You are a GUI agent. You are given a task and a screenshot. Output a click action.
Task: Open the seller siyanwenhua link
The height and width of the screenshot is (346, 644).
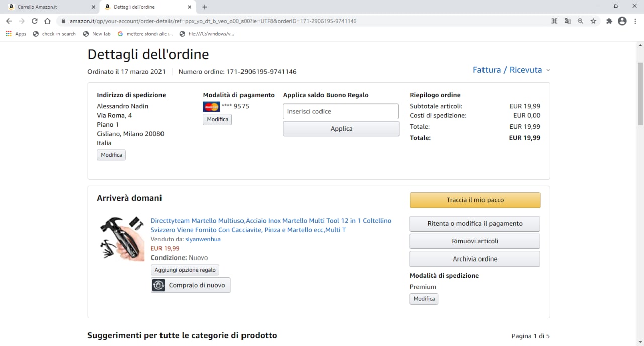[203, 239]
